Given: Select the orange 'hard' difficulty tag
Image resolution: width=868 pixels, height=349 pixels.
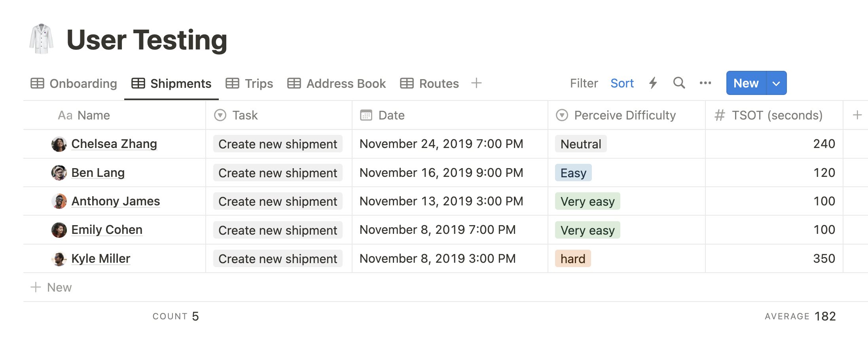Looking at the screenshot, I should click(572, 259).
